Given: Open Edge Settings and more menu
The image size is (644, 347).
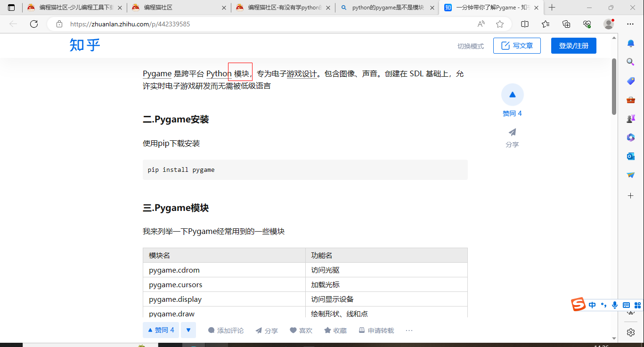Looking at the screenshot, I should pos(630,24).
